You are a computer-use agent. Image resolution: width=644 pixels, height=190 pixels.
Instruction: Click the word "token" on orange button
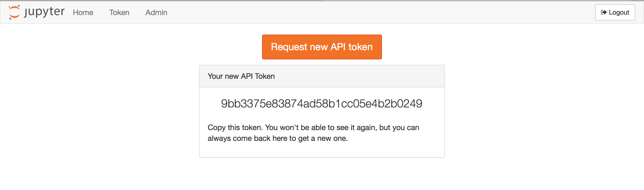click(x=360, y=47)
